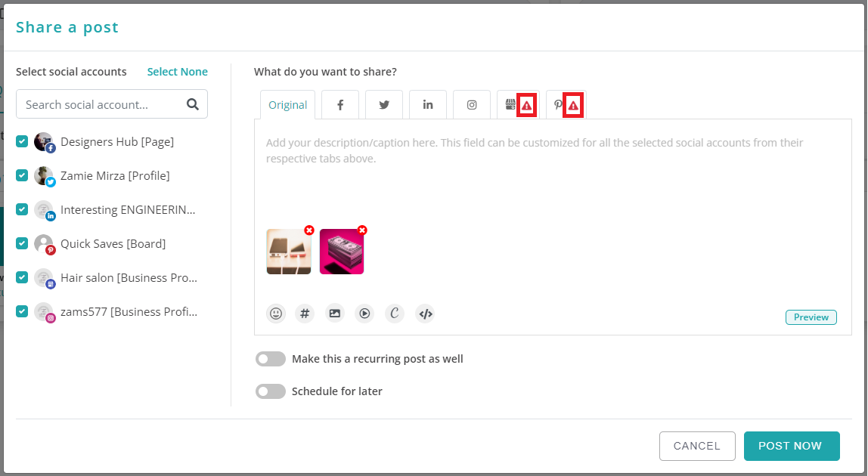
Task: Click the search magnifier icon
Action: point(193,104)
